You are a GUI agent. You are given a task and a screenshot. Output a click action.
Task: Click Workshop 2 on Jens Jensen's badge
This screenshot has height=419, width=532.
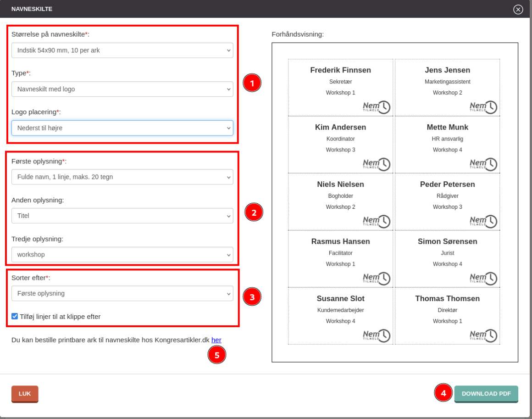(x=448, y=93)
